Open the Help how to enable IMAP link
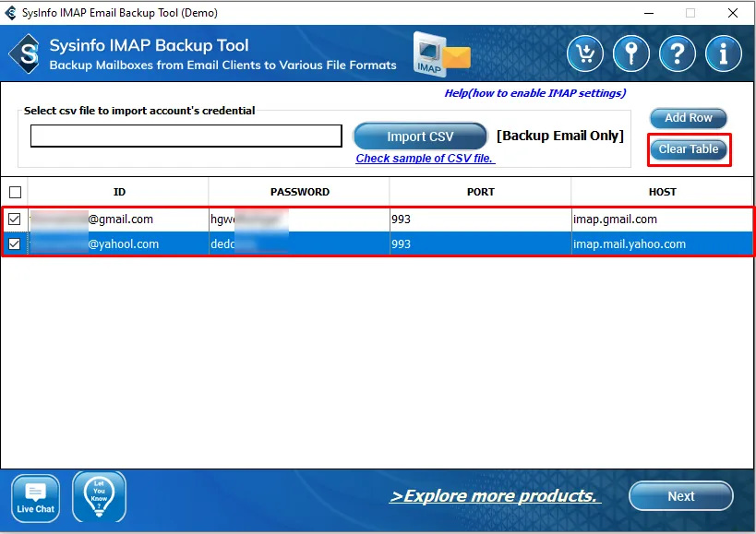This screenshot has height=534, width=756. 534,93
